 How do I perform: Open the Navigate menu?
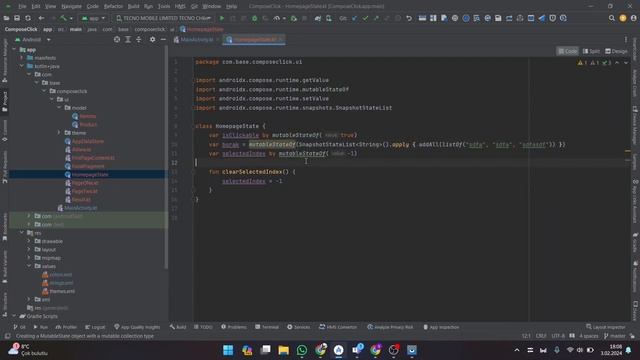click(x=71, y=6)
